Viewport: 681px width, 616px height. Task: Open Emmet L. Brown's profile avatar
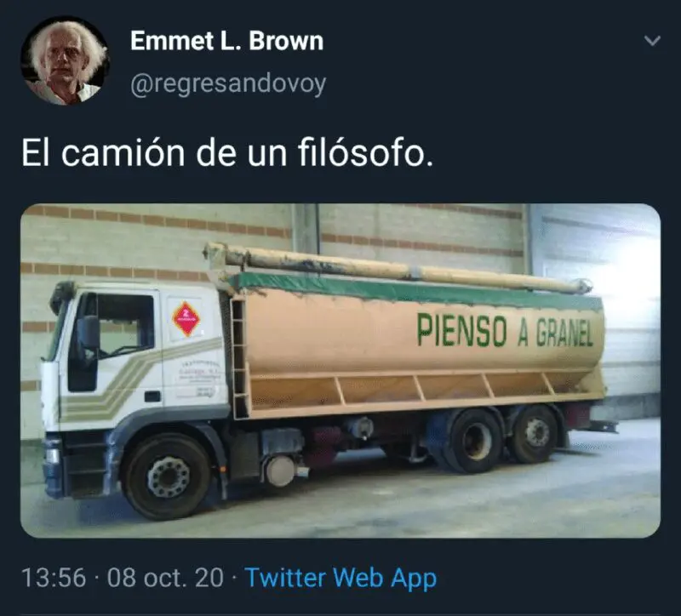pyautogui.click(x=65, y=60)
